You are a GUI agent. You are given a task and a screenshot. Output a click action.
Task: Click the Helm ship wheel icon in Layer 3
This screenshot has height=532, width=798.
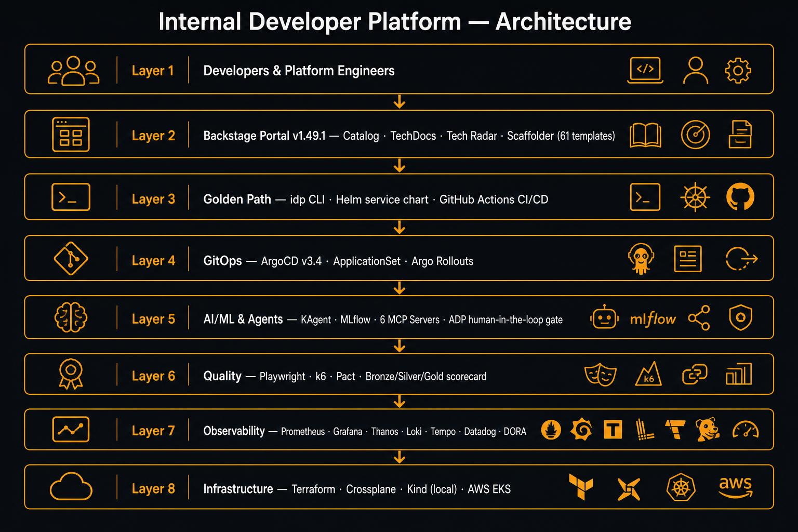(695, 197)
